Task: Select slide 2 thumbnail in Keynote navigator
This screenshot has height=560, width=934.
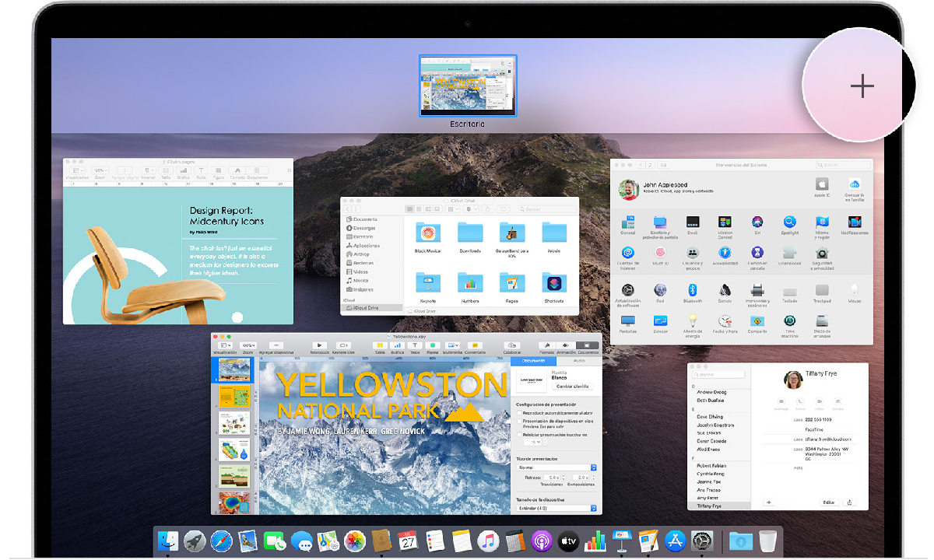Action: [x=233, y=397]
